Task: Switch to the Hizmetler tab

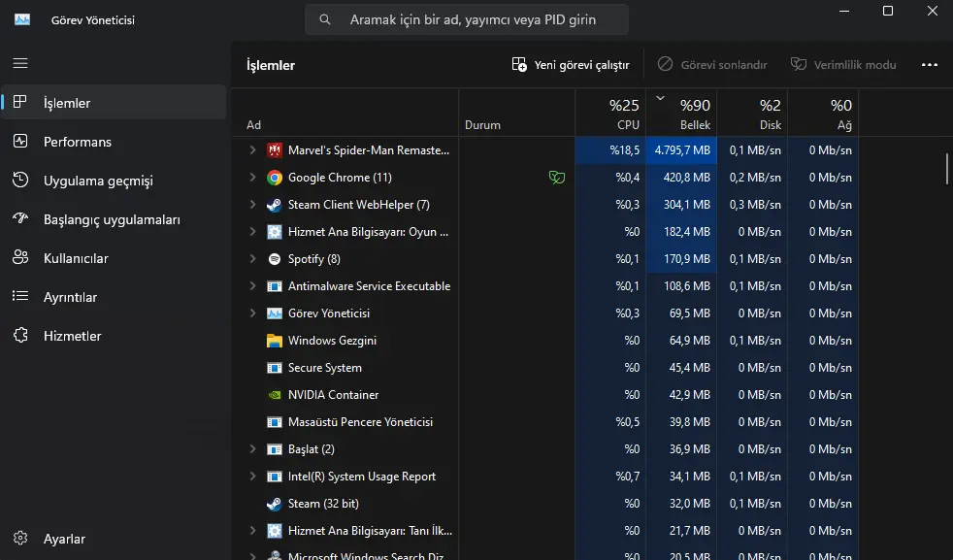Action: [115, 336]
